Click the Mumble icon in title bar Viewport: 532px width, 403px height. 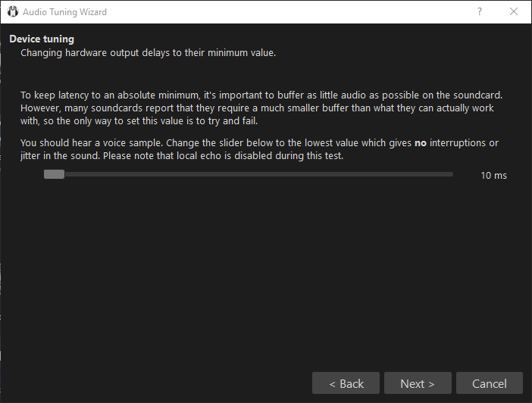(11, 12)
